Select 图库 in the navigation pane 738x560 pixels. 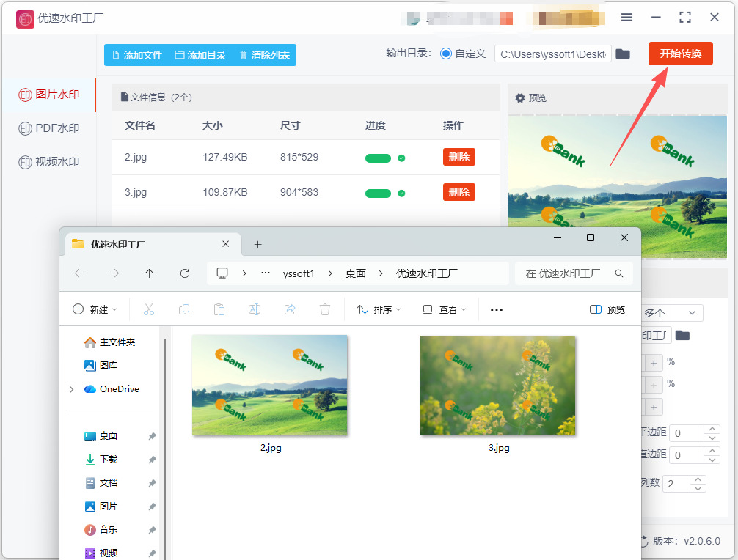(101, 365)
